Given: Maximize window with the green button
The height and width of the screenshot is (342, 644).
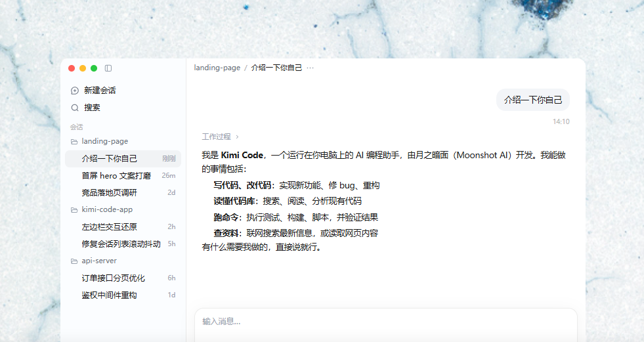Looking at the screenshot, I should [x=94, y=68].
